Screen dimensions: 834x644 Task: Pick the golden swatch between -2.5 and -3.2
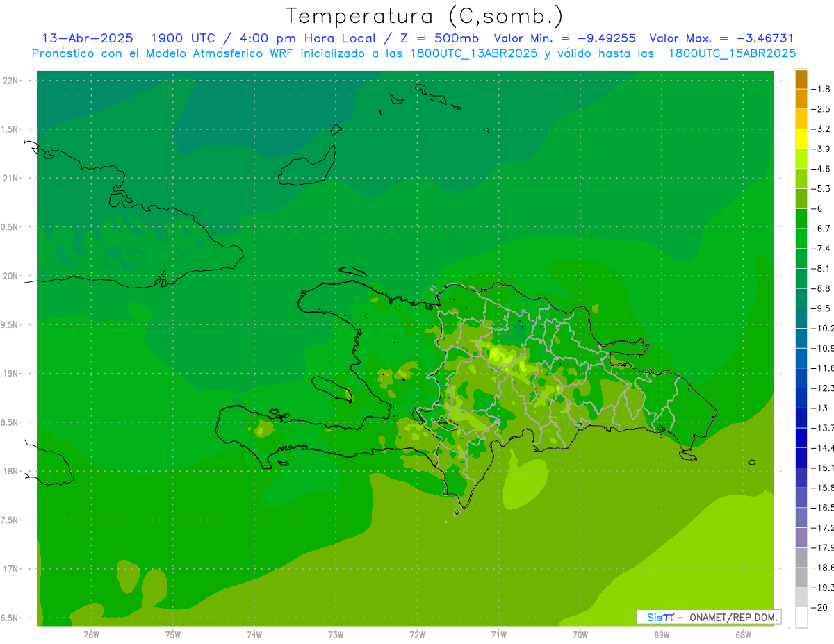point(801,119)
